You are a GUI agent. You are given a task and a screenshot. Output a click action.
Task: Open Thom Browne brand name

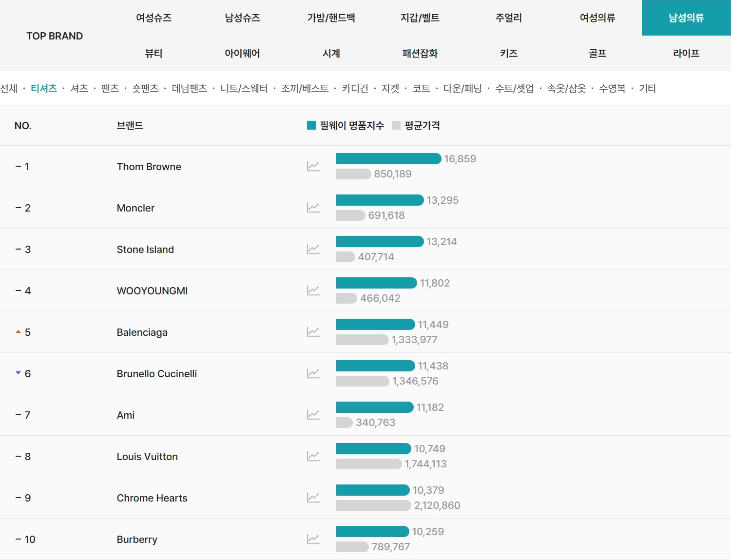pos(149,167)
